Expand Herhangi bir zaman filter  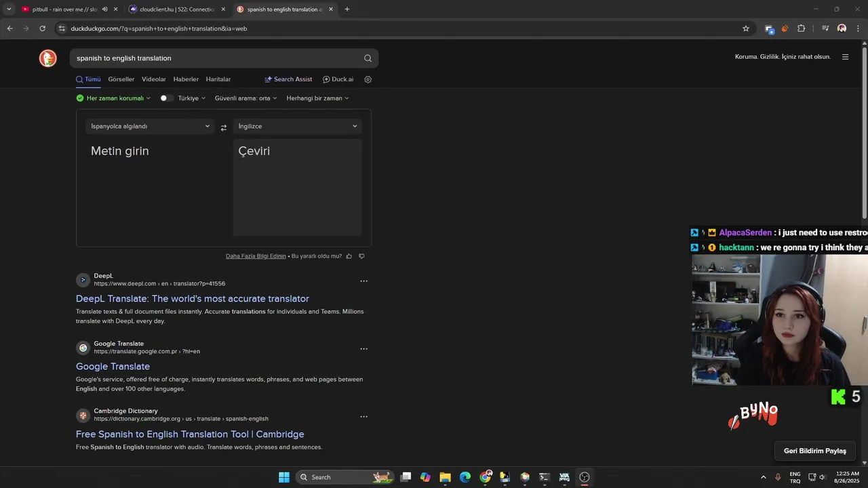317,98
